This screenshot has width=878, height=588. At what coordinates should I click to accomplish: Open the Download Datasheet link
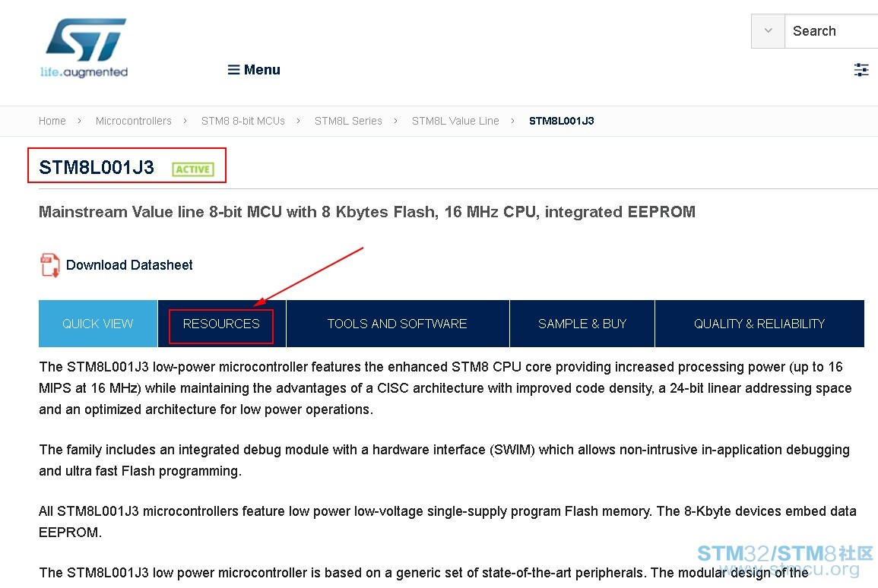(129, 264)
